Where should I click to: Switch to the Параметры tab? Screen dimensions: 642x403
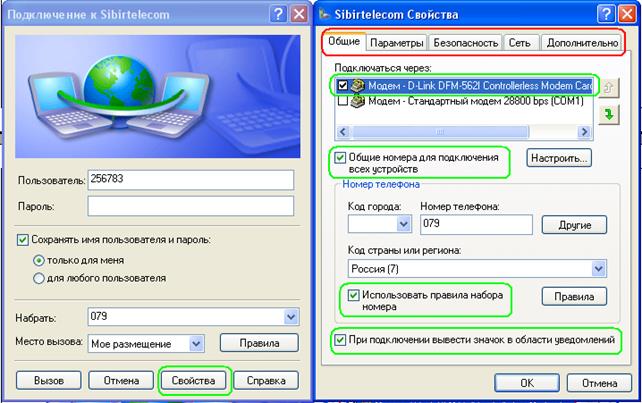[x=396, y=43]
